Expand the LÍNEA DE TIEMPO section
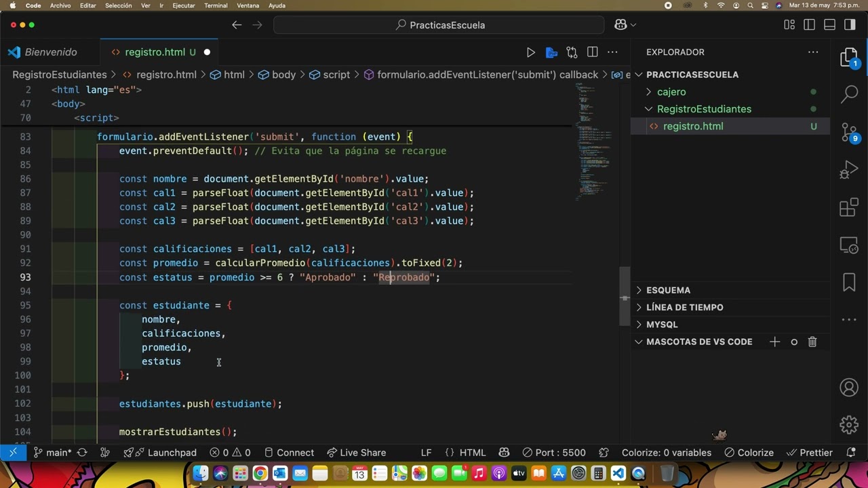This screenshot has width=868, height=488. [684, 307]
